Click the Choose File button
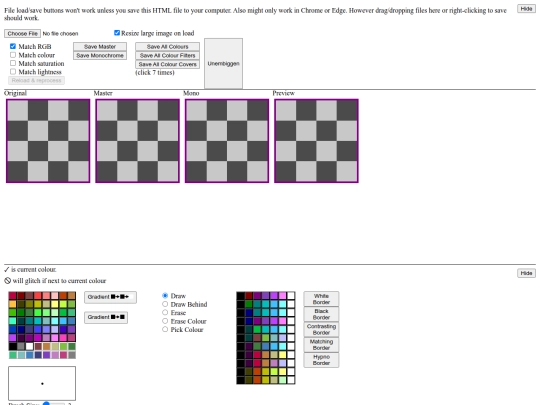Viewport: 540px width, 405px height. (x=22, y=33)
